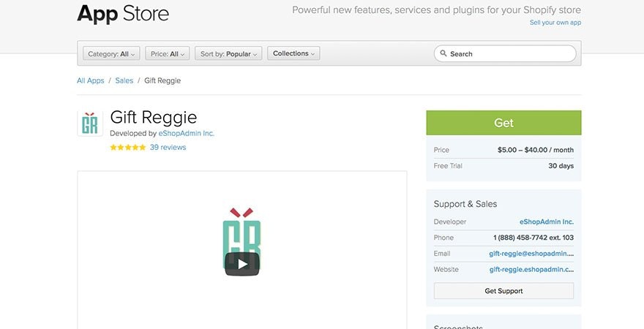Open the Category filter dropdown
This screenshot has width=644, height=329.
[x=111, y=53]
